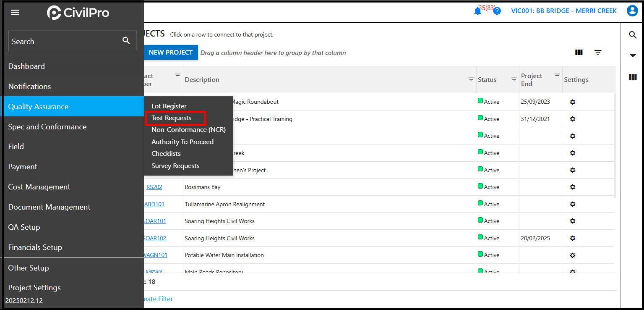Click the filter lines icon above grid
The height and width of the screenshot is (310, 644).
tap(598, 53)
